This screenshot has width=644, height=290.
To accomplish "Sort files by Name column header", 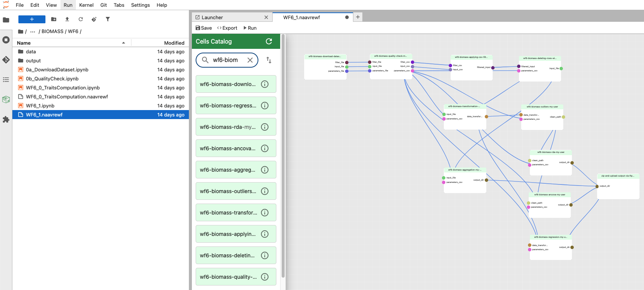I will pyautogui.click(x=24, y=43).
